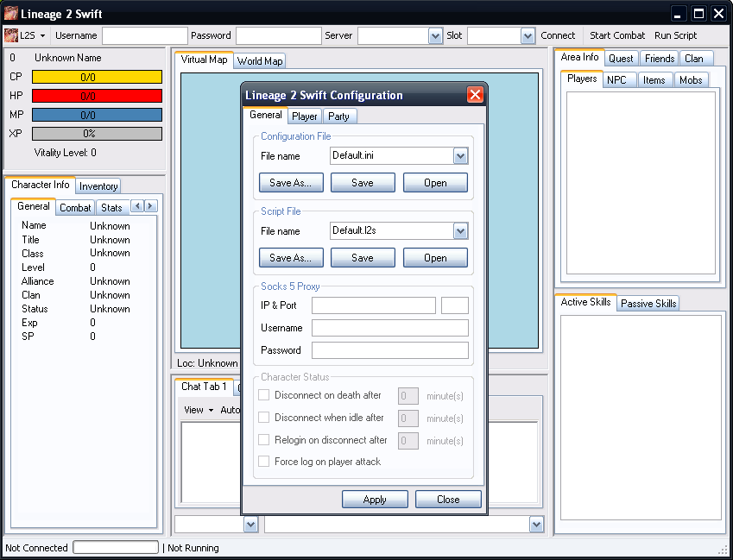Switch to the Party tab in Configuration
733x560 pixels.
[x=339, y=116]
